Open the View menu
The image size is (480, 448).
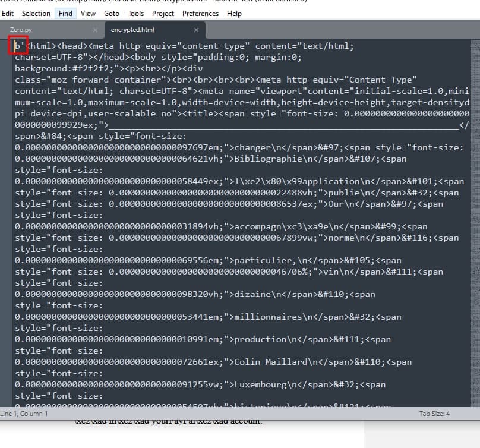pyautogui.click(x=88, y=13)
